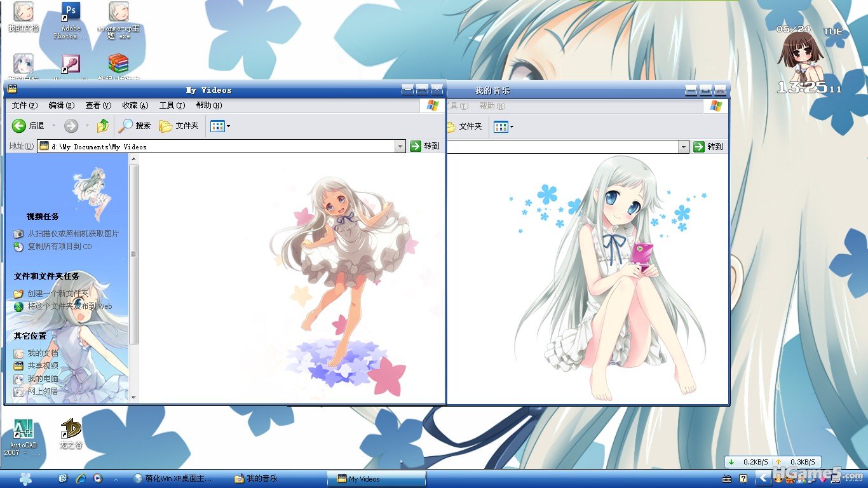The height and width of the screenshot is (488, 868).
Task: Click 复制所有项目到 CD task link
Action: click(x=60, y=247)
